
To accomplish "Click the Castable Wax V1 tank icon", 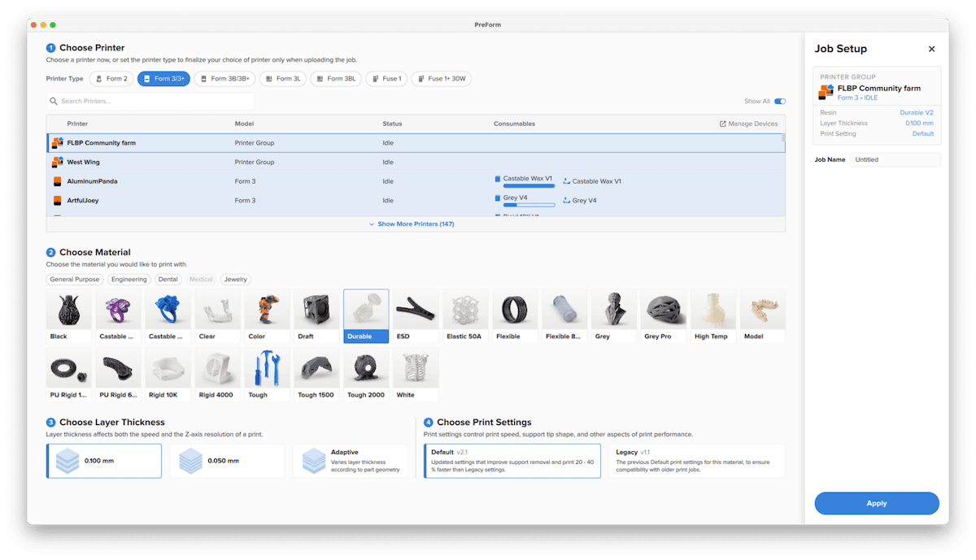I will click(x=567, y=181).
